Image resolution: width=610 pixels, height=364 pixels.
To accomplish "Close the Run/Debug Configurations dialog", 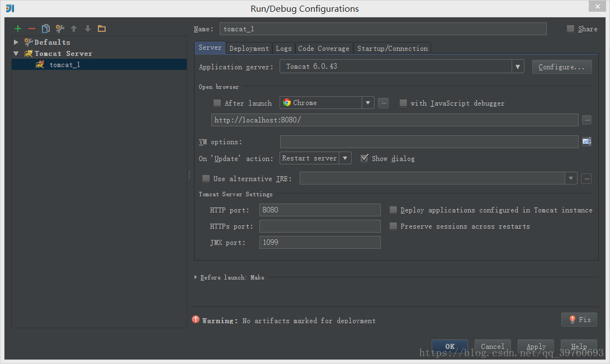I will pos(597,6).
